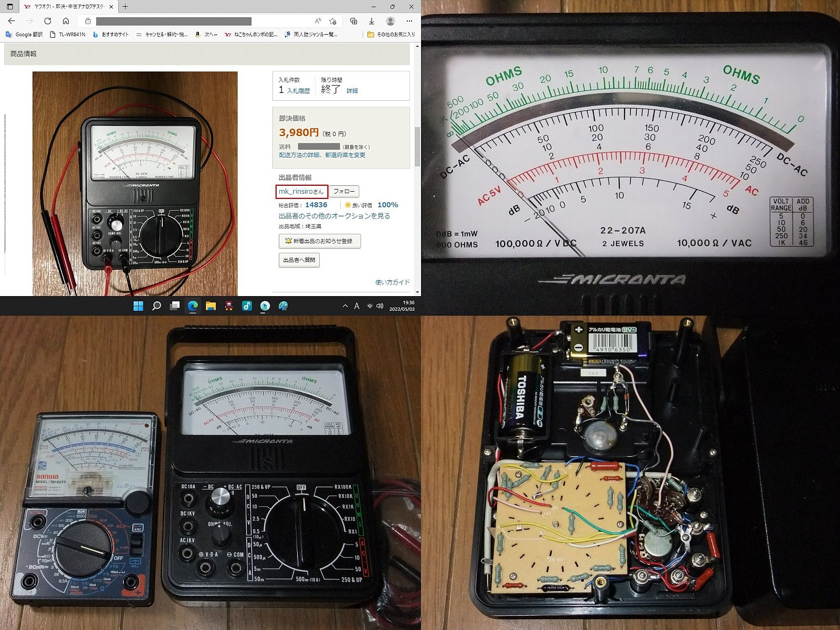Open the 同人誌ジャンル一覧 bookmark

[311, 34]
